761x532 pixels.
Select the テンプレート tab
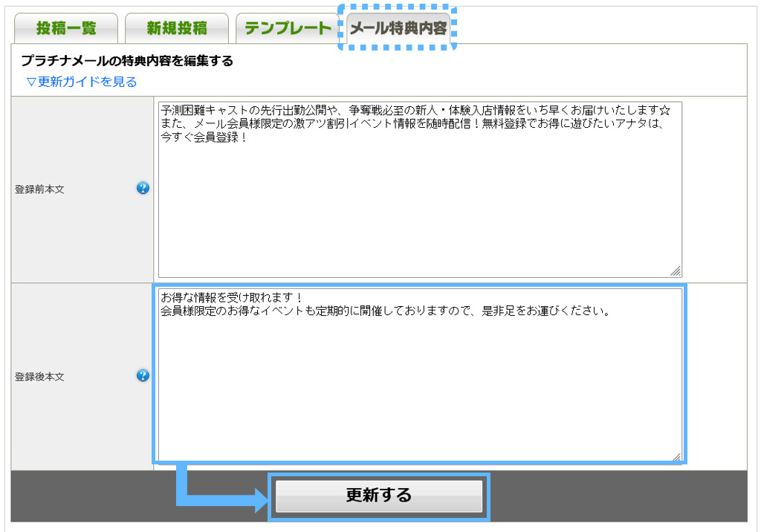point(287,29)
